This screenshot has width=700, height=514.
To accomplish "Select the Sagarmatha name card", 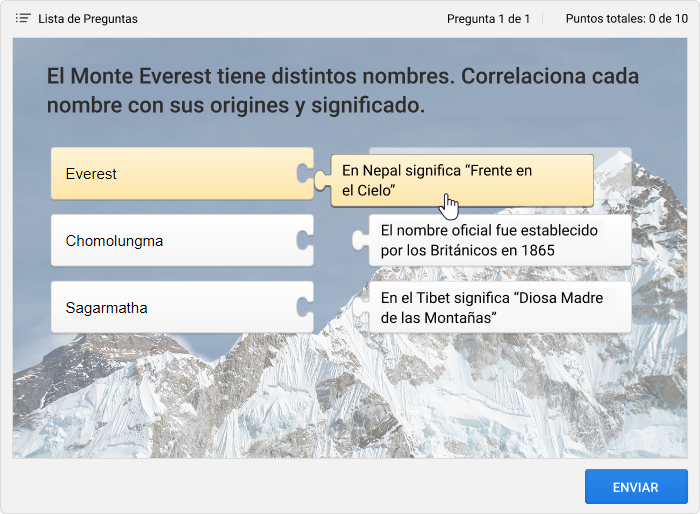I will click(x=175, y=308).
